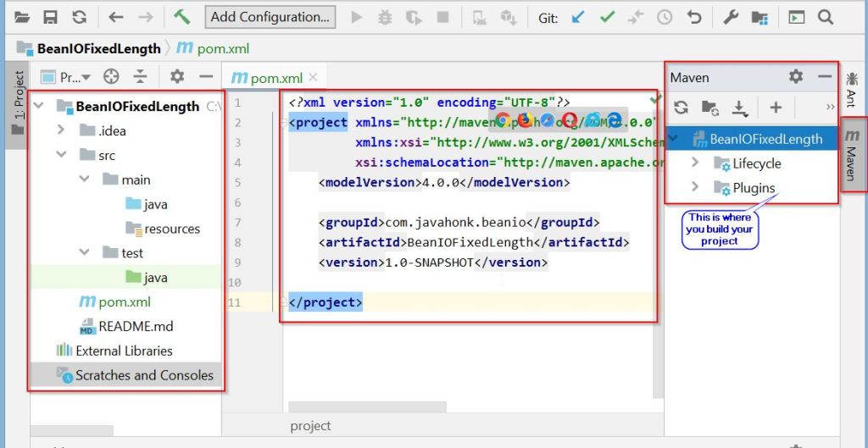Click the horizontal scrollbar of the editor
The width and height of the screenshot is (868, 448).
coord(367,407)
